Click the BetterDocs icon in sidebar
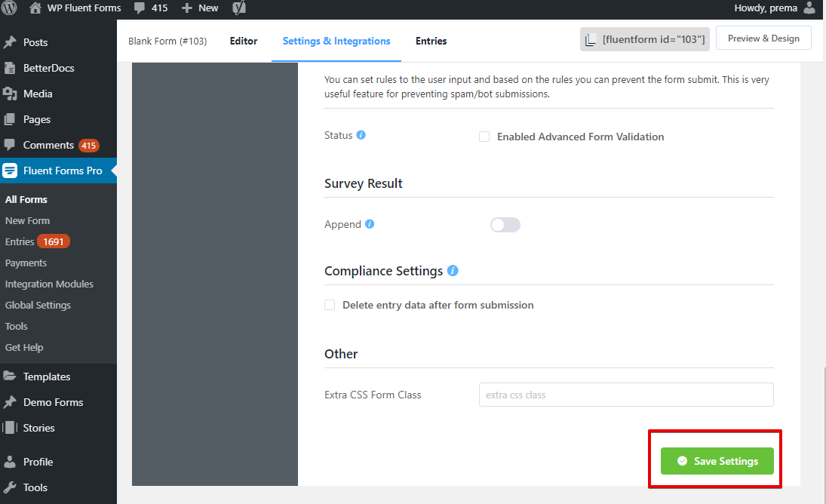Screen dimensions: 826x504 tap(10, 68)
